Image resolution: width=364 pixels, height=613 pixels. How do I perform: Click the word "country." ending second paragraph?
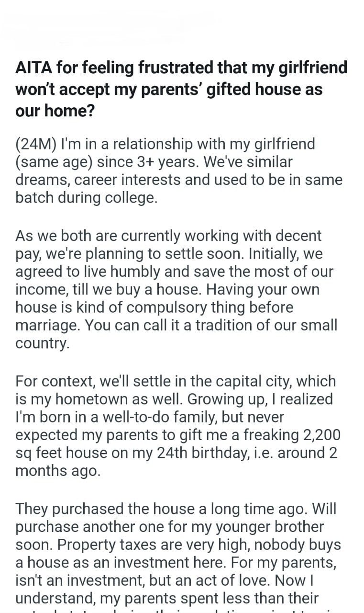[x=43, y=344]
